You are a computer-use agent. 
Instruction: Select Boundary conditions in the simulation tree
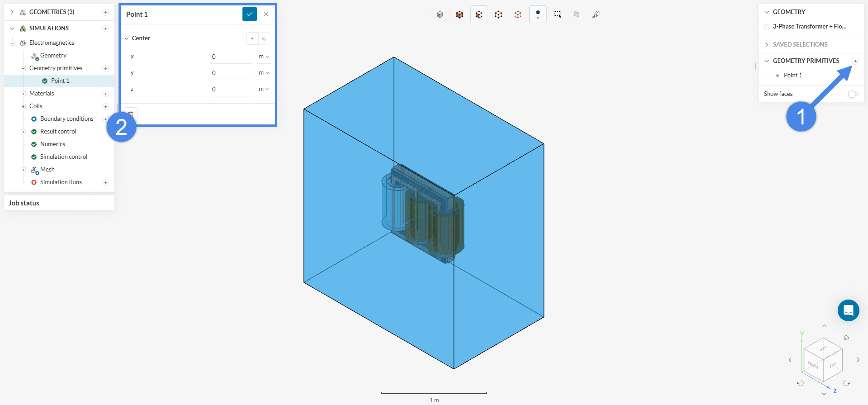(66, 119)
